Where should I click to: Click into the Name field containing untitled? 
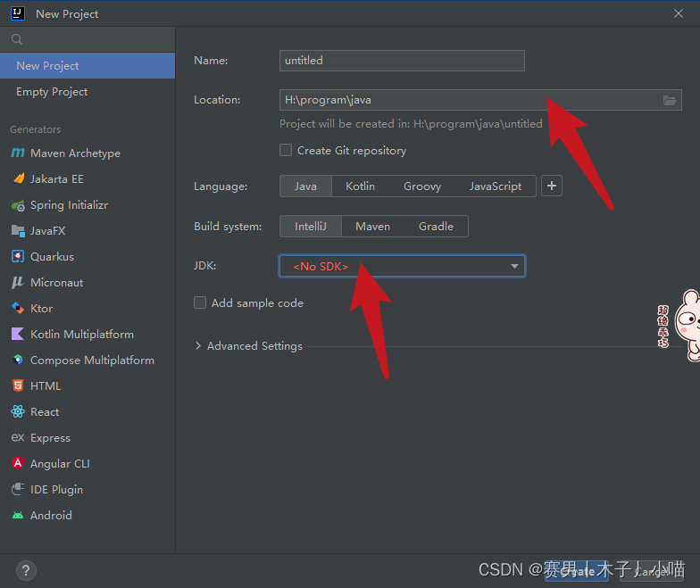coord(402,61)
